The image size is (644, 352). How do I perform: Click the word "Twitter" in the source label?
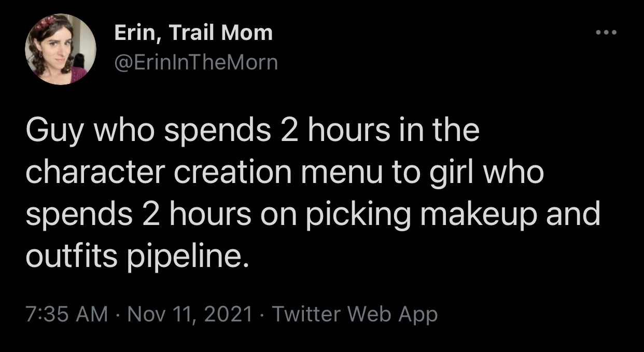coord(305,314)
